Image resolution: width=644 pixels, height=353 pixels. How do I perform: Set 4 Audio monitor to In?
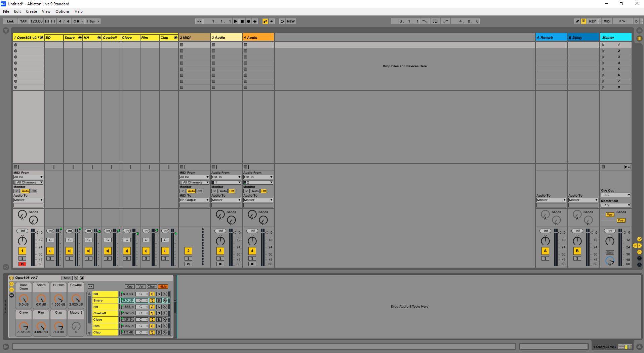247,191
